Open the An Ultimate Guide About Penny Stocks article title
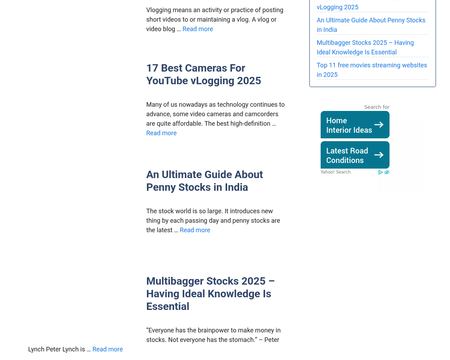This screenshot has width=450, height=360. (205, 181)
